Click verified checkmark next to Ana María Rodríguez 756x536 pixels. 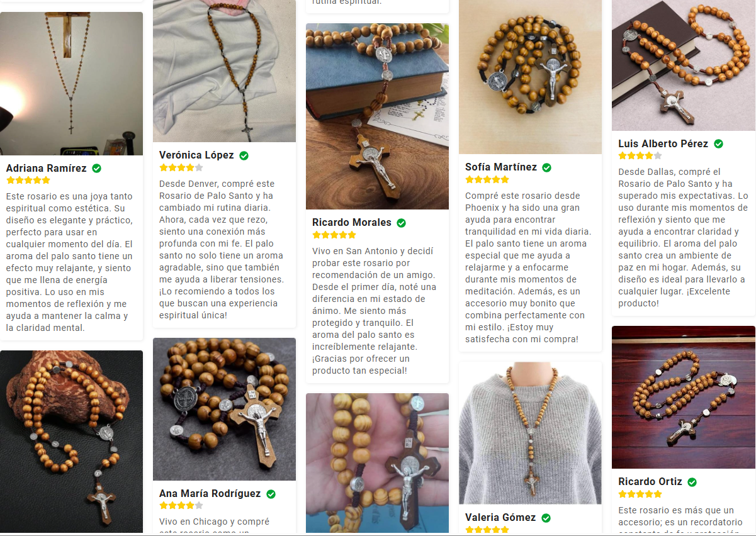[271, 494]
